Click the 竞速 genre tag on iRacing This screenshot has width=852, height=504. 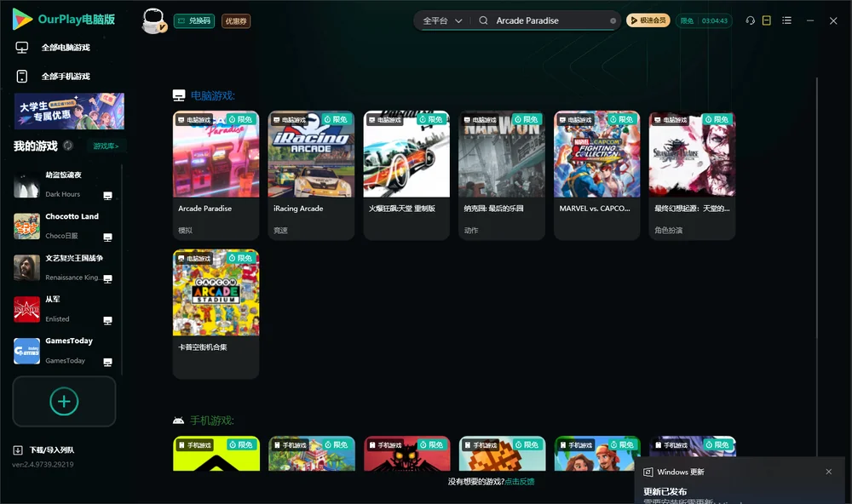click(x=280, y=230)
